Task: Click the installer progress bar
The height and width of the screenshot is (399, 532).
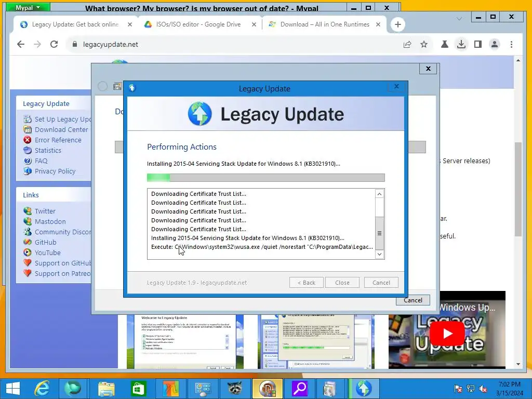Action: coord(265,178)
